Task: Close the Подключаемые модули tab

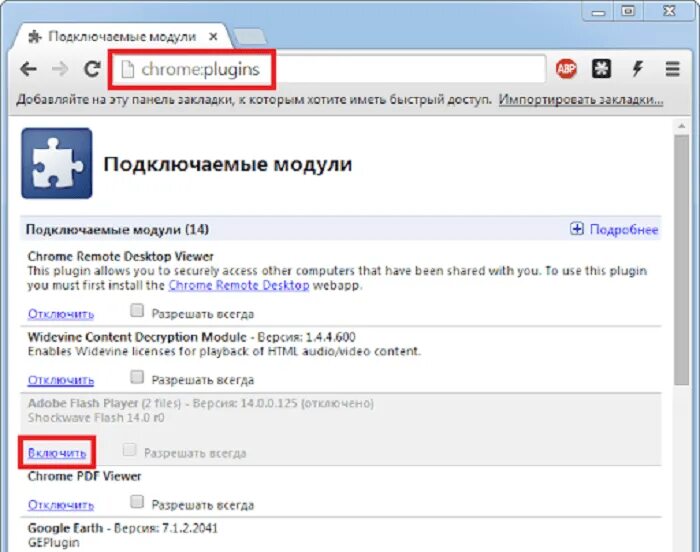Action: (x=213, y=37)
